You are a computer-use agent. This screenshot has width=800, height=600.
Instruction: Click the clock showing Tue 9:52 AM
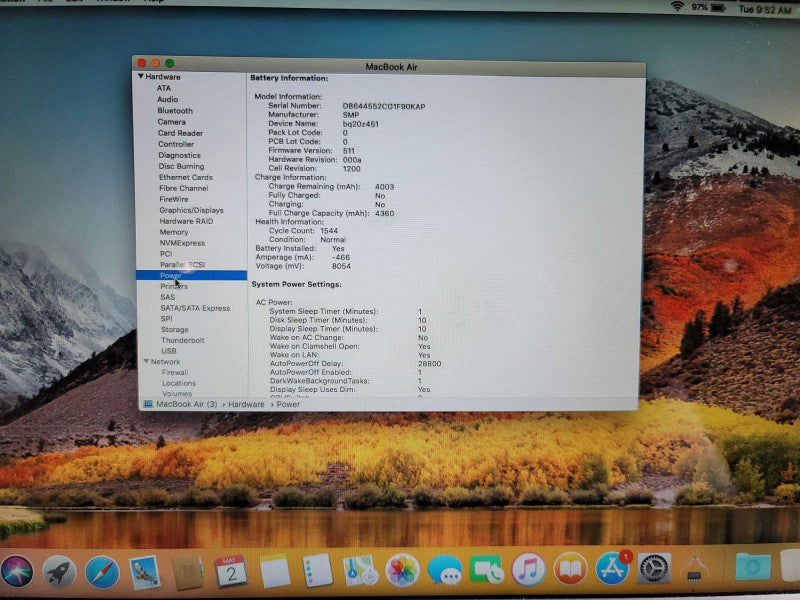point(764,9)
